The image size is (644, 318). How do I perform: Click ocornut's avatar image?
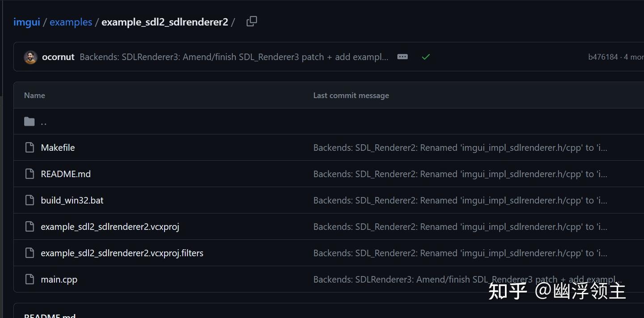pyautogui.click(x=30, y=57)
